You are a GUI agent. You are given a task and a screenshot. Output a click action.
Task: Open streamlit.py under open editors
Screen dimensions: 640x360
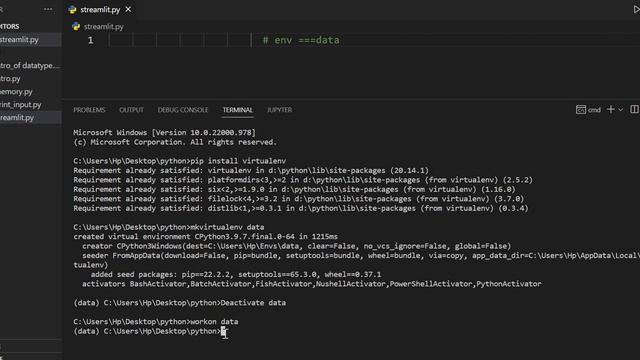pos(31,40)
